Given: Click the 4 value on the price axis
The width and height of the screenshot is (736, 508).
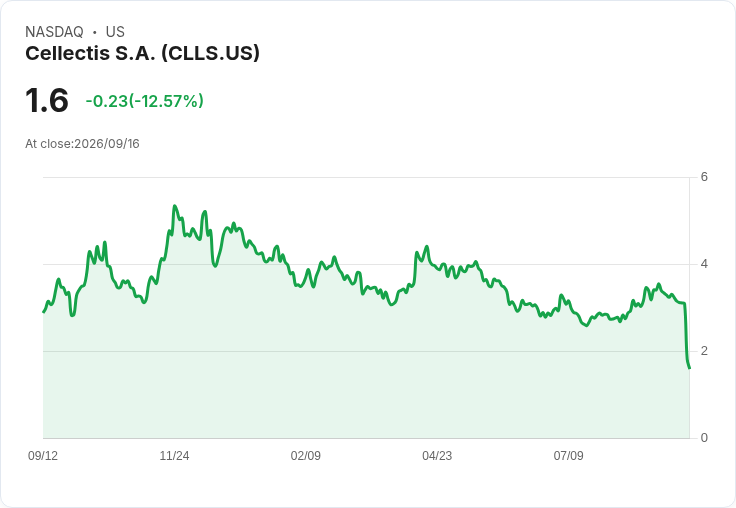Looking at the screenshot, I should coord(704,264).
